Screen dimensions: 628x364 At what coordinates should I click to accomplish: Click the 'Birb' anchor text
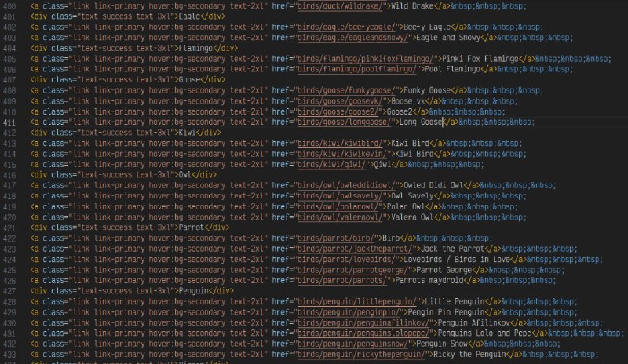pyautogui.click(x=391, y=238)
